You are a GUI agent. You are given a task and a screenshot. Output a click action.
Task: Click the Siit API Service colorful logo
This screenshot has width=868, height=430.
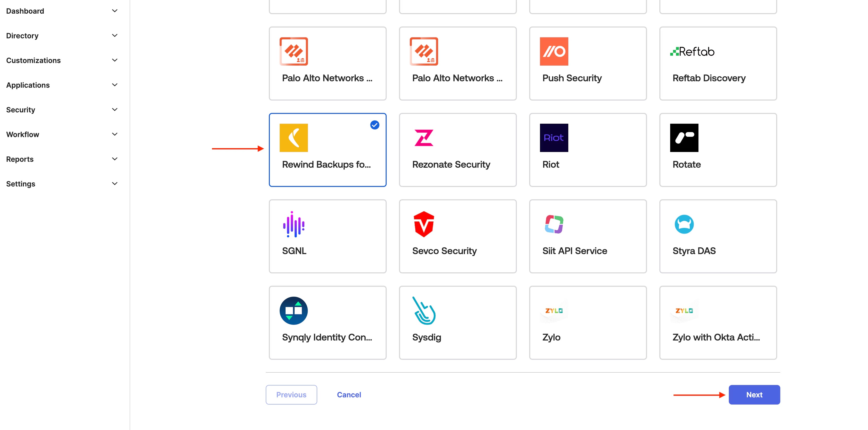554,224
